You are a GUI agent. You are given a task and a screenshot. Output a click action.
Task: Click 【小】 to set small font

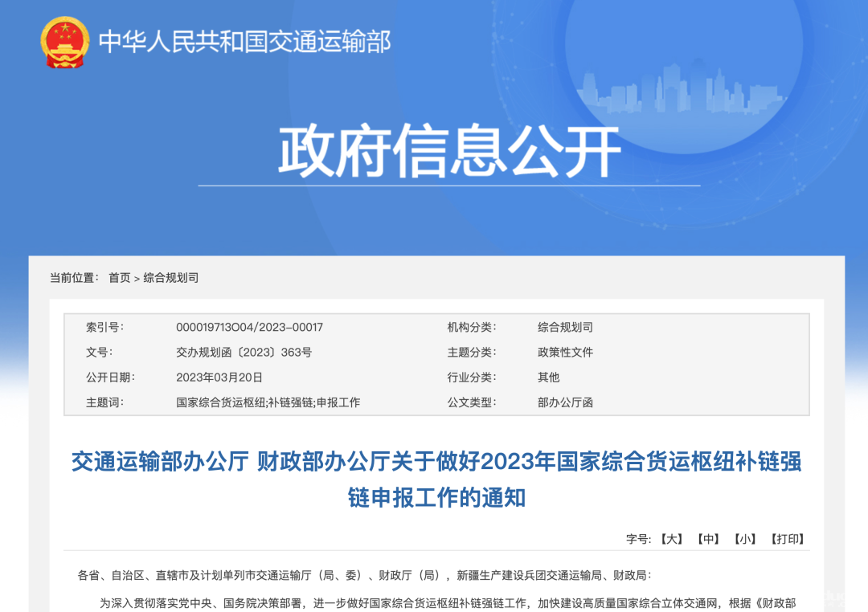[x=743, y=541]
